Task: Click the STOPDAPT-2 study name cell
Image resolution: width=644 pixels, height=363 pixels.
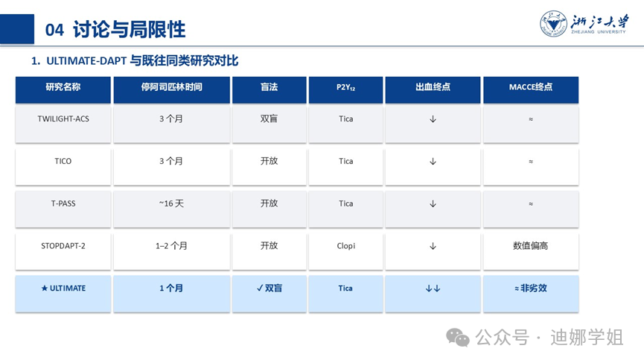Action: pyautogui.click(x=63, y=252)
